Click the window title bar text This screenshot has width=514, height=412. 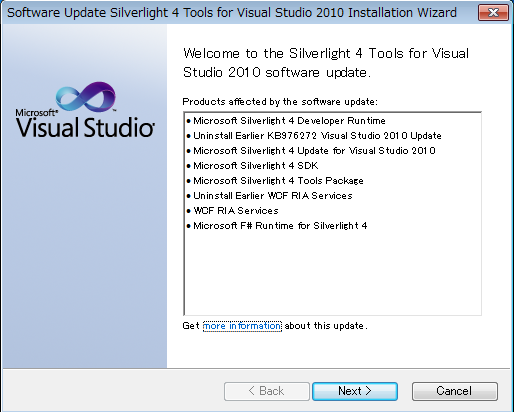(232, 13)
